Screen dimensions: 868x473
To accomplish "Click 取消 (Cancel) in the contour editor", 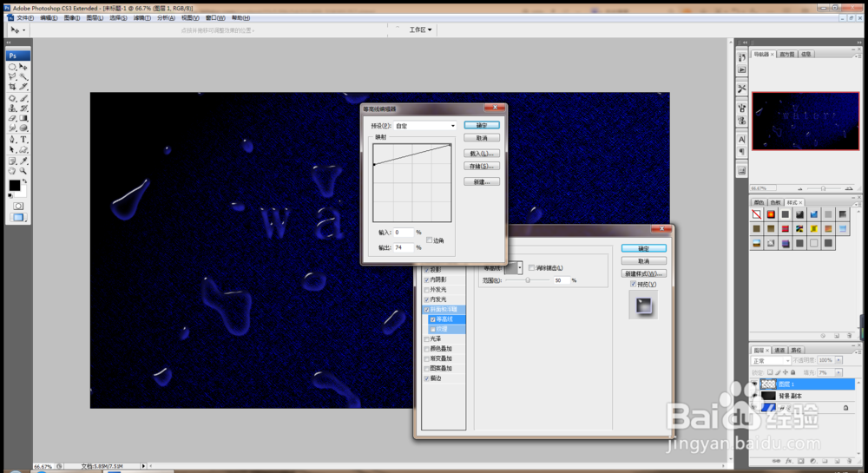I will click(x=482, y=138).
